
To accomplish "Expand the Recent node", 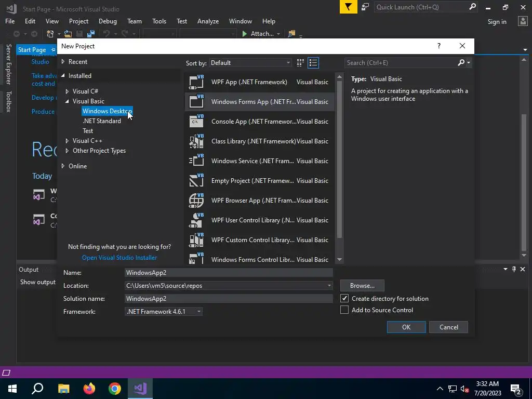I will pyautogui.click(x=63, y=61).
